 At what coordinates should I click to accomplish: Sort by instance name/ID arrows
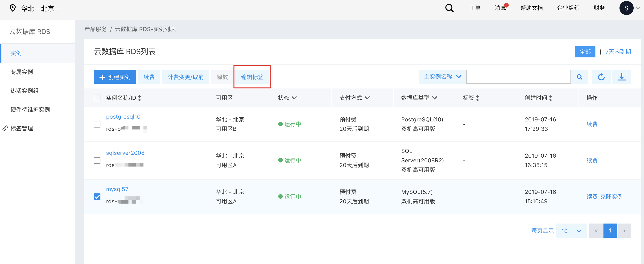pos(140,98)
